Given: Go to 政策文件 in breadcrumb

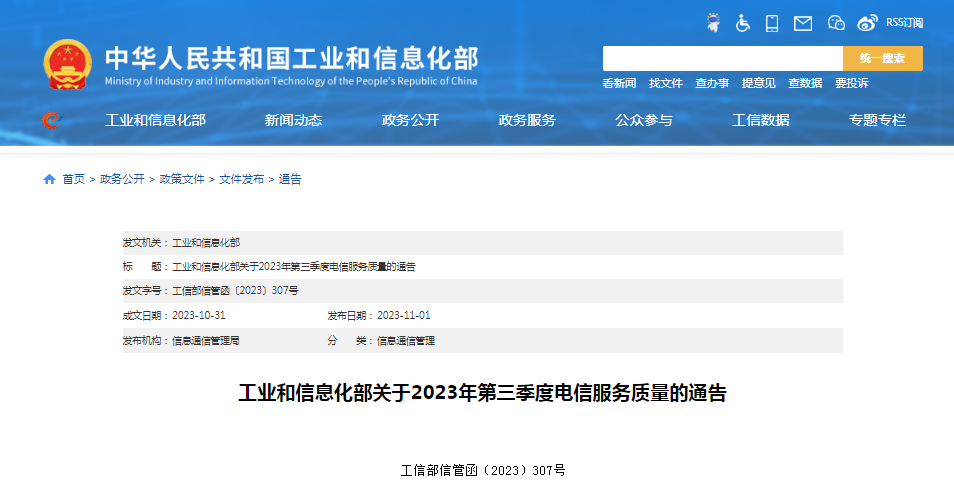Looking at the screenshot, I should pos(182,179).
